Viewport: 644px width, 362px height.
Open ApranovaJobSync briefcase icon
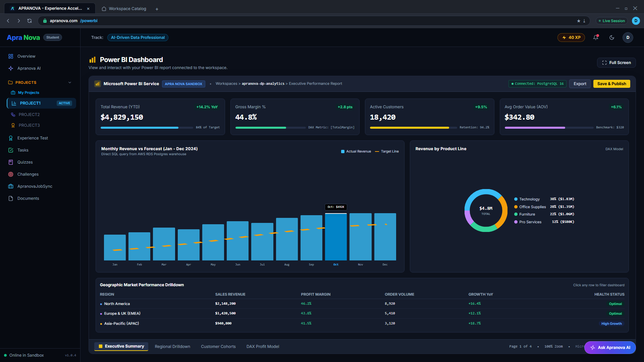pos(11,186)
